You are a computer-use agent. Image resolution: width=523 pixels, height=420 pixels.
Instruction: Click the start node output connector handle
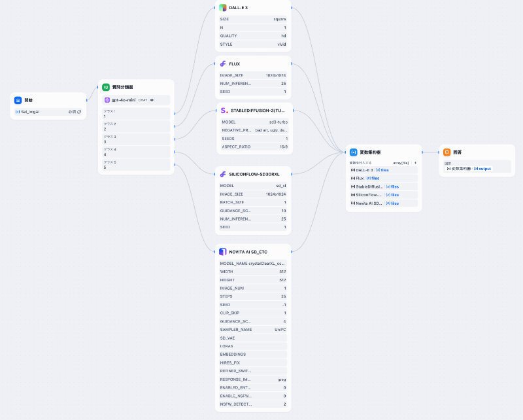tap(87, 100)
